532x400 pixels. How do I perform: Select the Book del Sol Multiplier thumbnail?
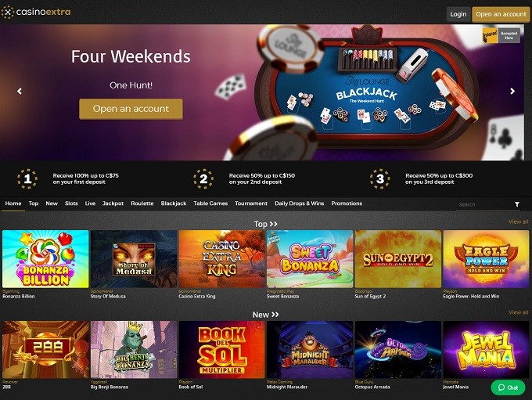[221, 350]
